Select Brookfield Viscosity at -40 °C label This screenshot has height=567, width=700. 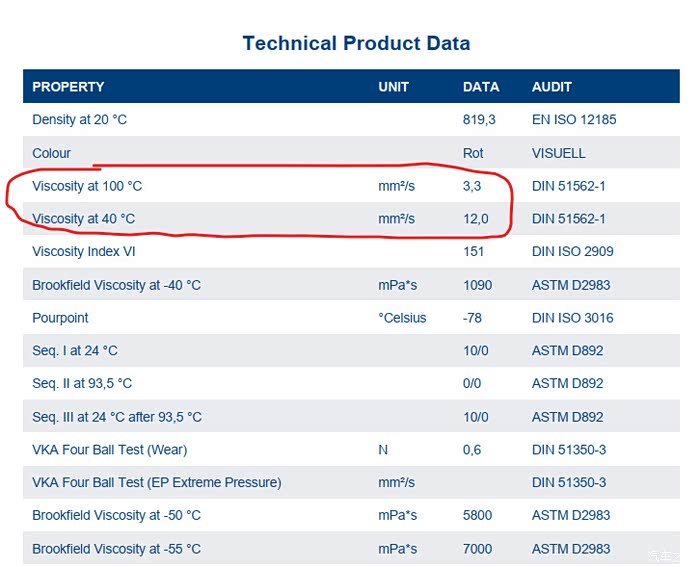[x=116, y=285]
